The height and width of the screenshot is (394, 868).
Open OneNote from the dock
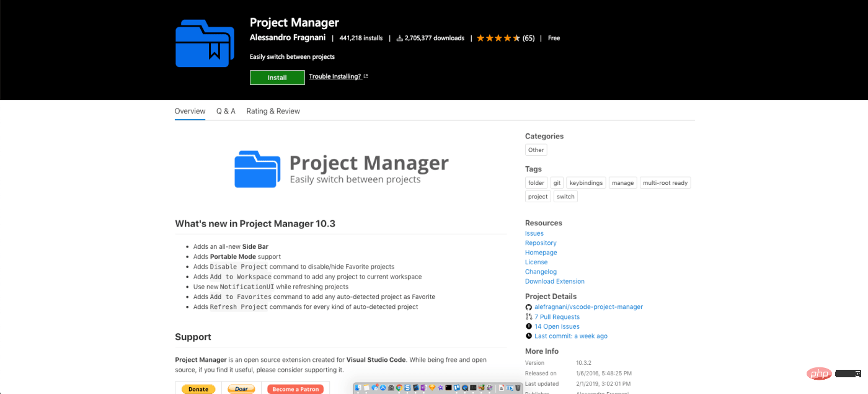coord(423,388)
